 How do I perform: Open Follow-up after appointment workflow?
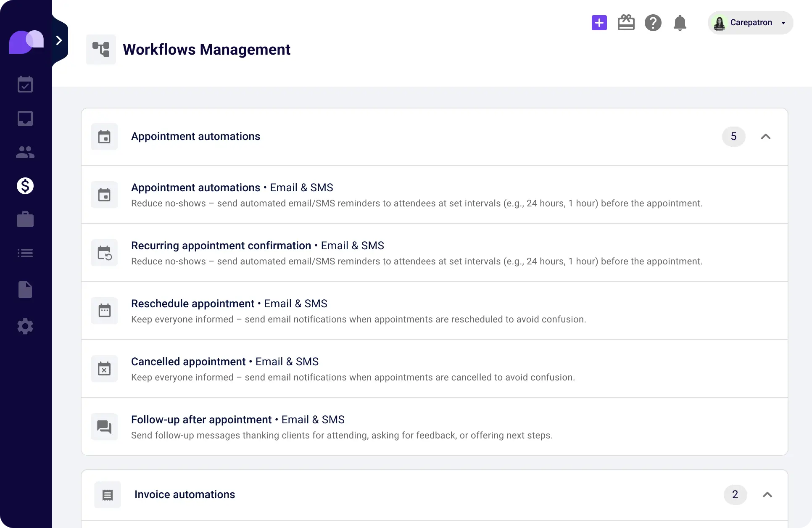201,420
